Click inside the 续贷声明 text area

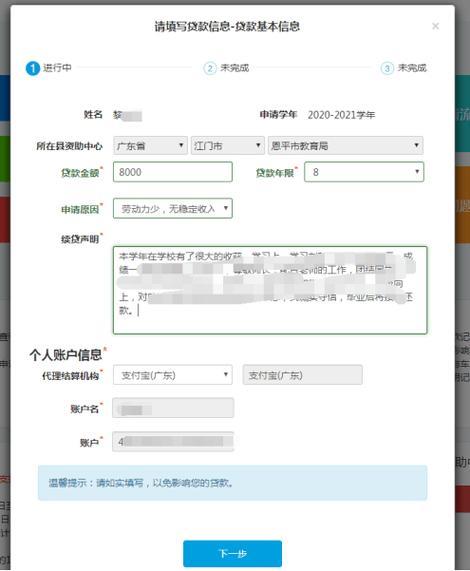click(x=270, y=290)
